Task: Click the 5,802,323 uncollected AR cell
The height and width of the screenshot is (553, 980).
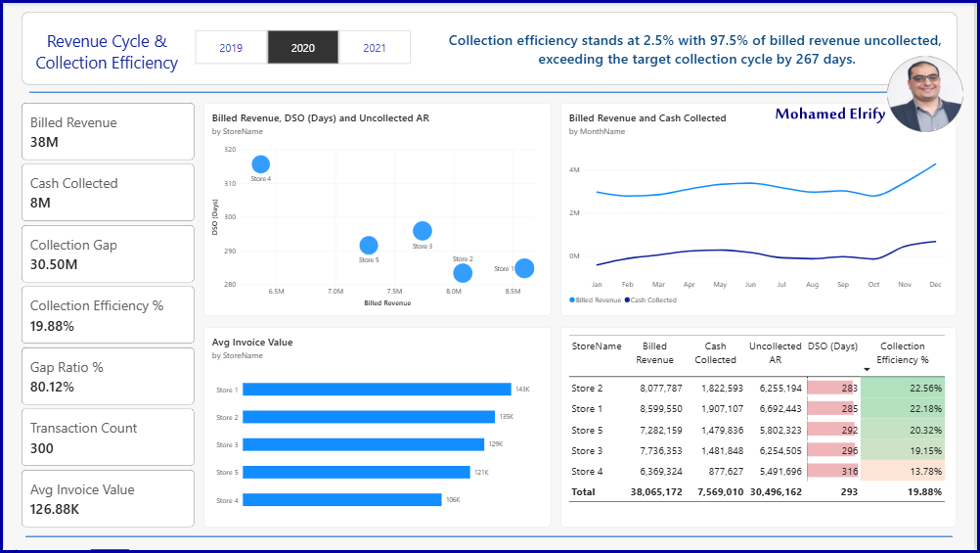Action: tap(780, 431)
